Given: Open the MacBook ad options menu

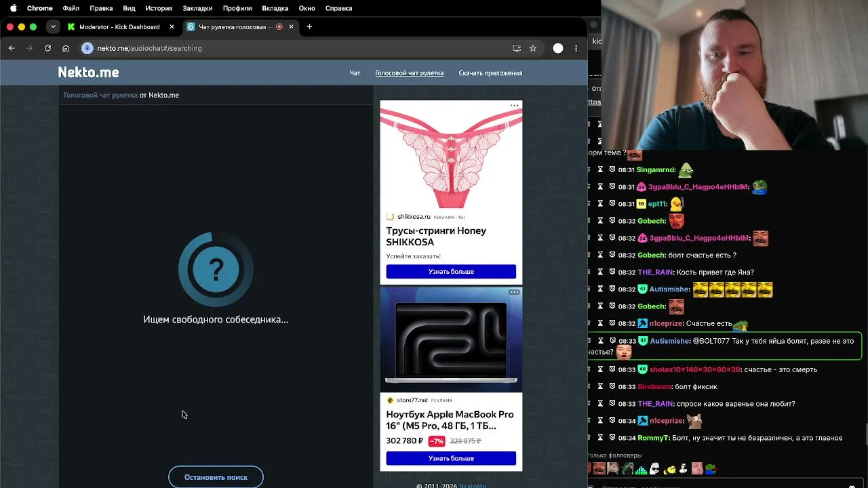Looking at the screenshot, I should 515,292.
